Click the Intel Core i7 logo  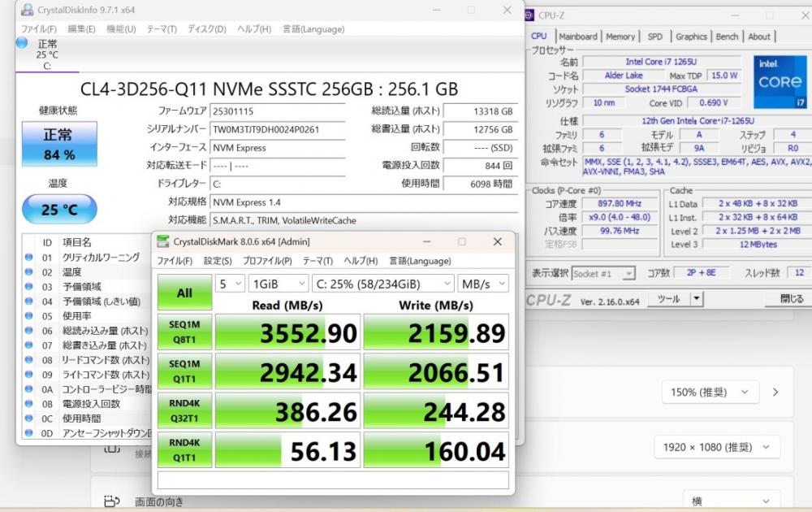click(x=780, y=82)
